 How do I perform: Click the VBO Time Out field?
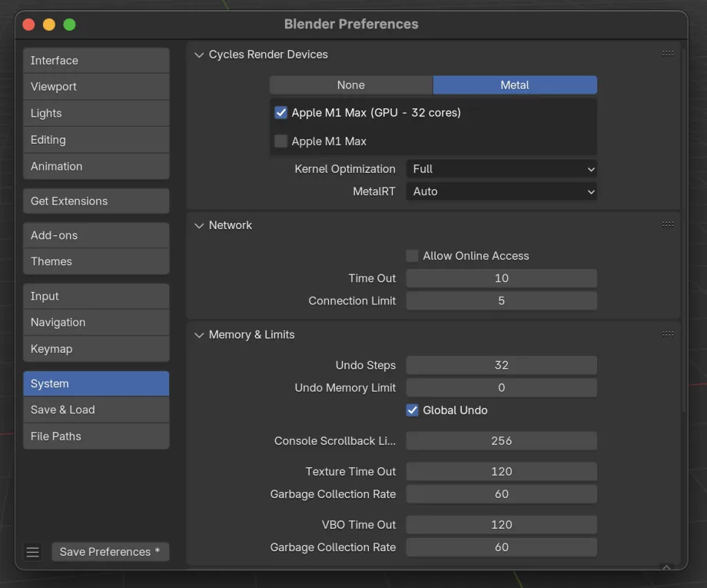[x=501, y=525]
